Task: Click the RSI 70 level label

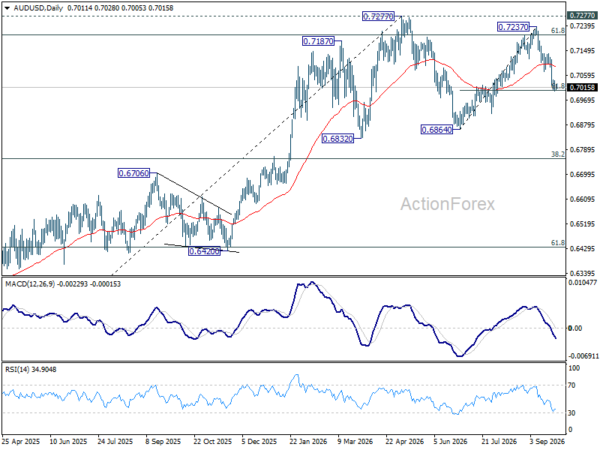Action: [572, 385]
